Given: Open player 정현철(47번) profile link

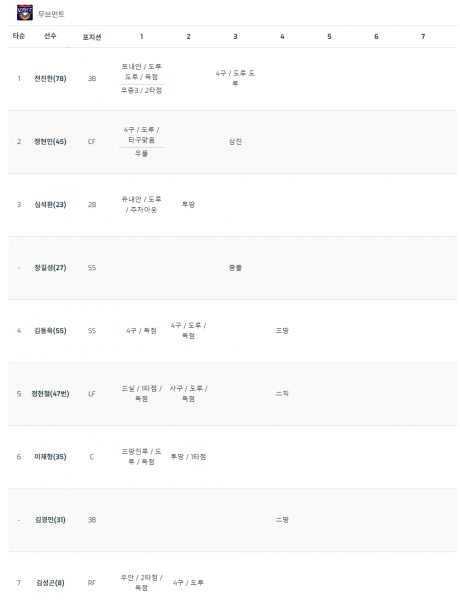Looking at the screenshot, I should point(50,393).
